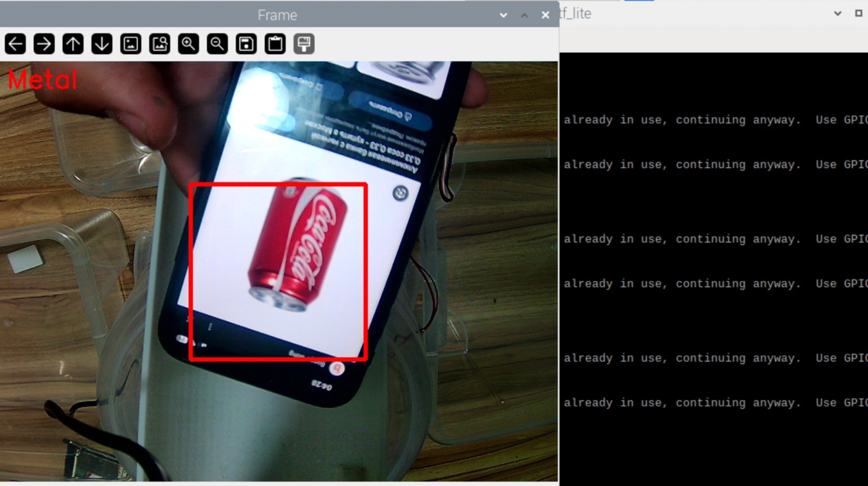Open the tf_lite window's chevron-down menu
The image size is (868, 486).
(838, 13)
